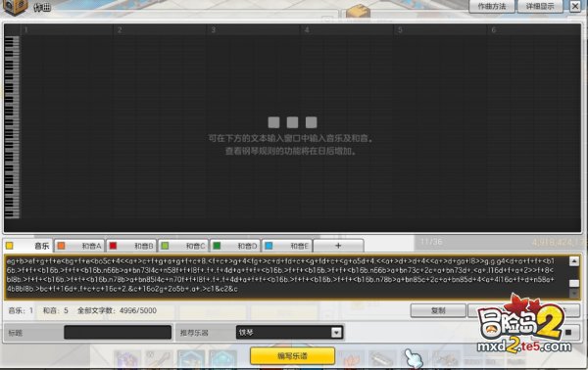Switch to the 和音A tab
Screen dimensions: 588x370
coord(80,246)
